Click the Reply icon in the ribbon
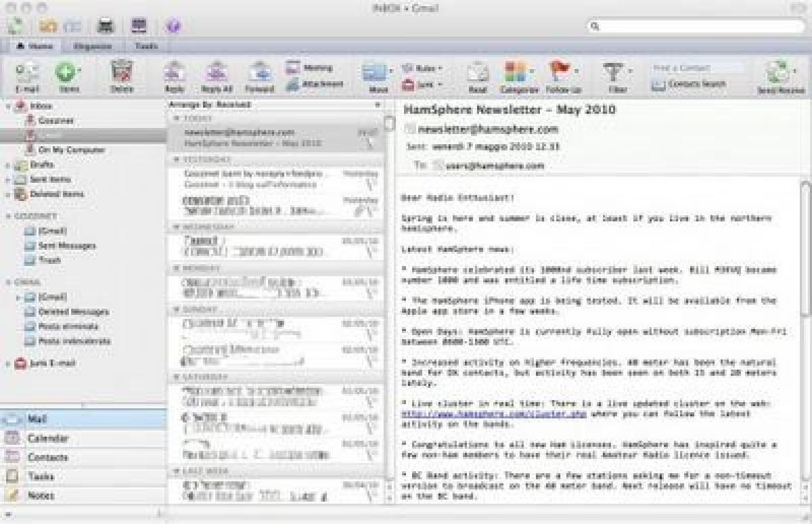The height and width of the screenshot is (524, 812). (x=174, y=72)
